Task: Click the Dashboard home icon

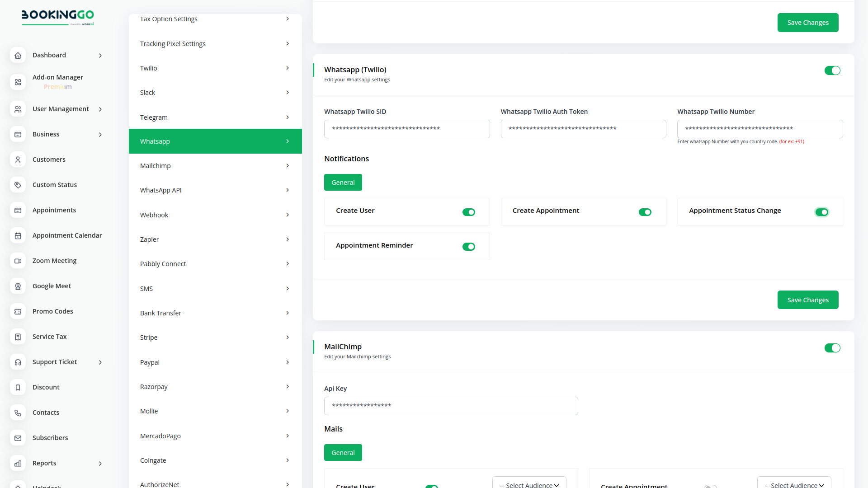Action: (x=18, y=55)
